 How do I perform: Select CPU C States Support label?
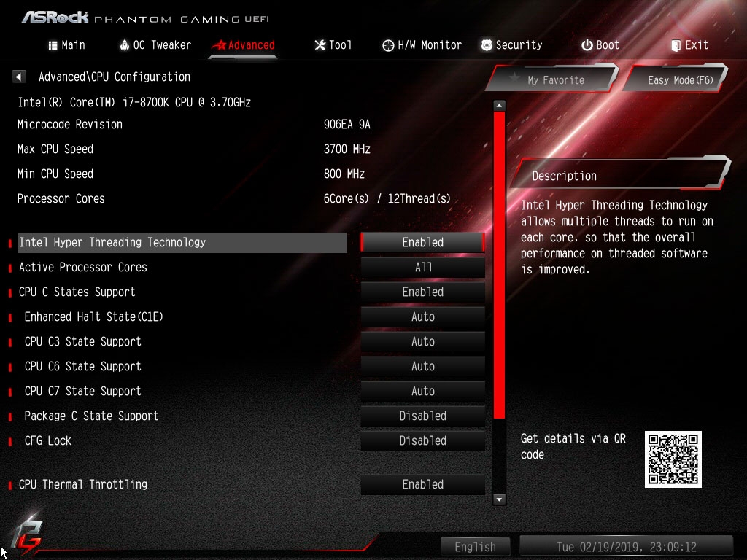coord(77,292)
